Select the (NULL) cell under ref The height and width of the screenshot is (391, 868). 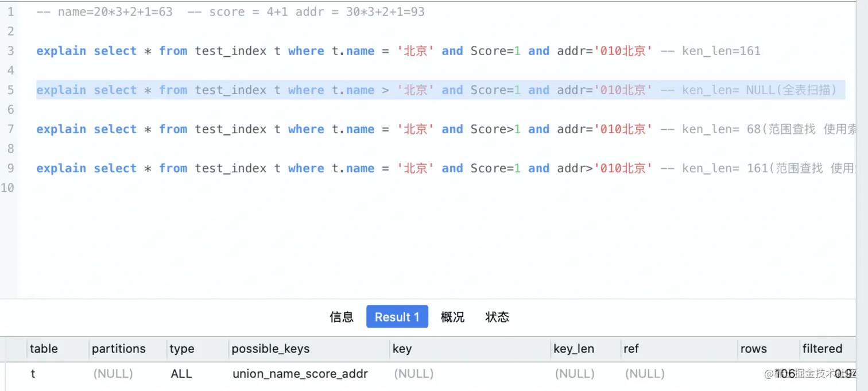coord(645,374)
